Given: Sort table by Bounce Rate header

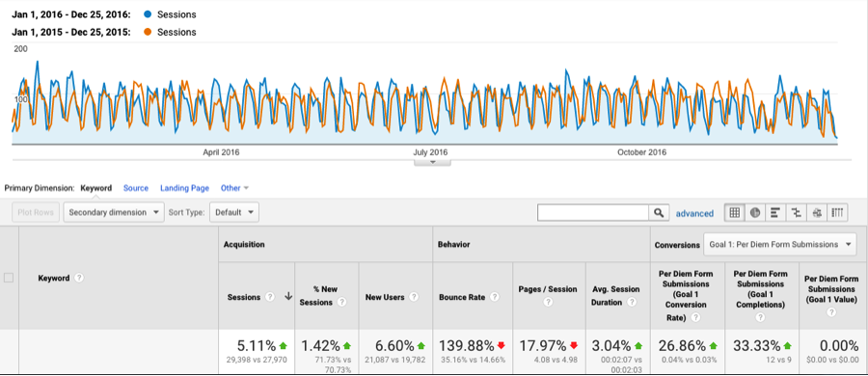Looking at the screenshot, I should pos(462,297).
